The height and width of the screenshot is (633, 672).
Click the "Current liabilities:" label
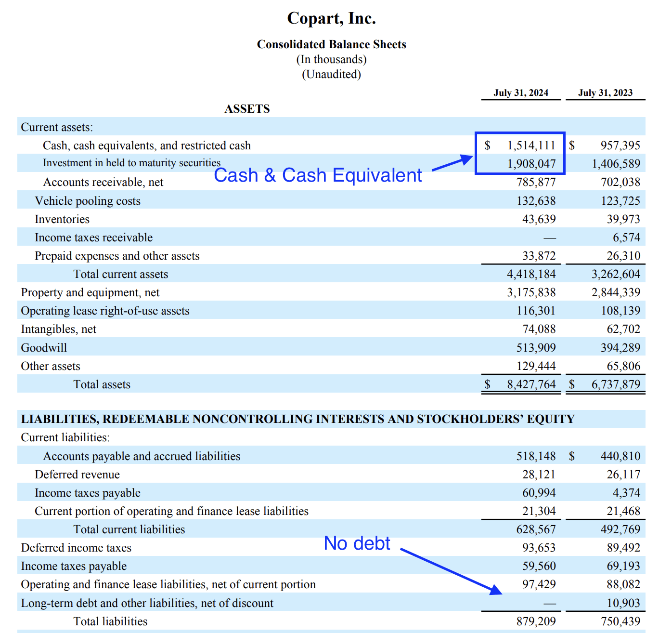[65, 437]
